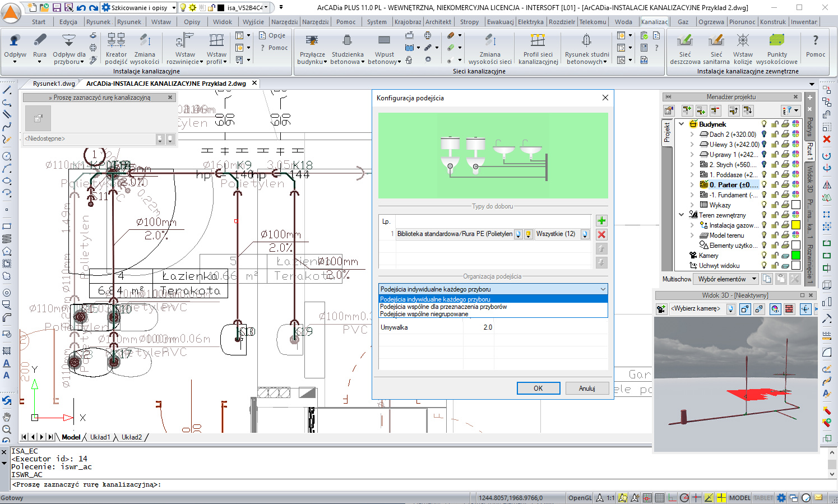Open the Architekt ribbon tab
Screen dimensions: 838x504
438,22
